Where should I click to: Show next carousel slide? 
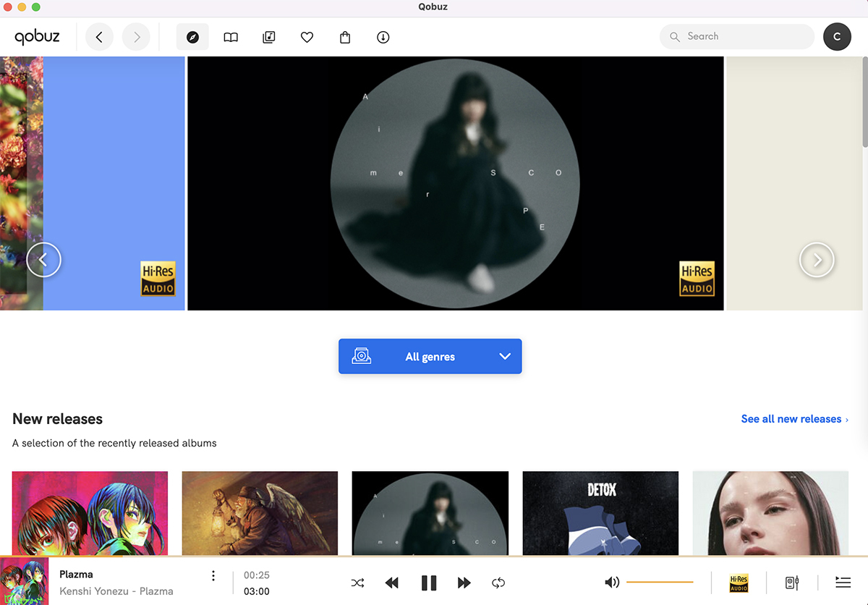click(817, 259)
